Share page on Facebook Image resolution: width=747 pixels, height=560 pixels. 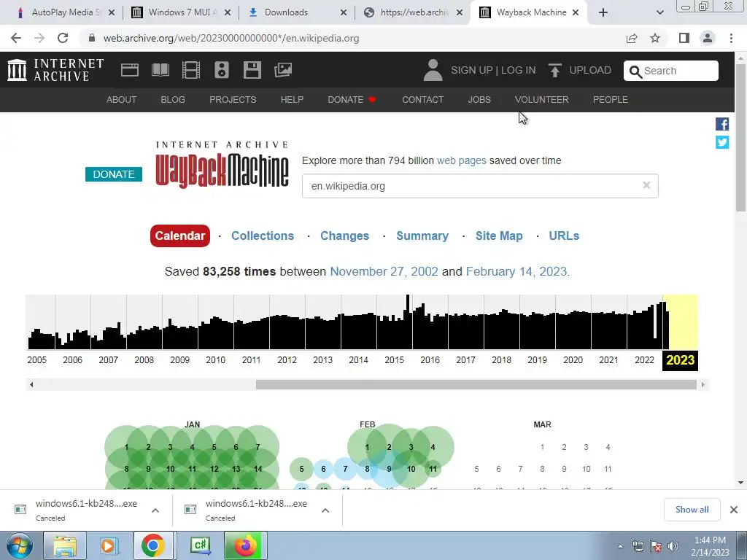tap(722, 124)
